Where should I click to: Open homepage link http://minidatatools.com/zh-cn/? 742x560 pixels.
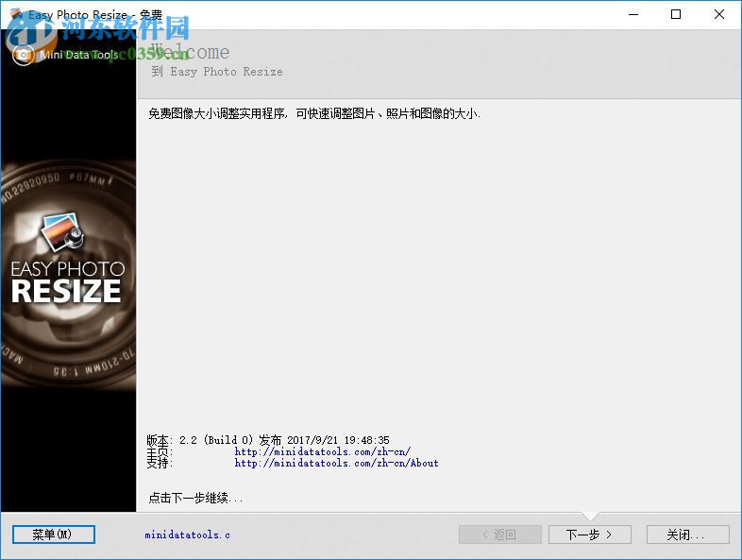(x=322, y=451)
